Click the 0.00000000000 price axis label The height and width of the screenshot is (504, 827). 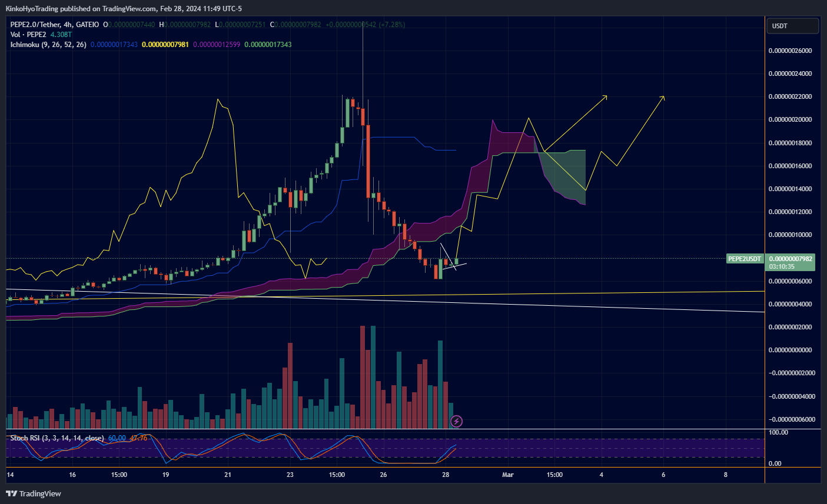pos(791,350)
